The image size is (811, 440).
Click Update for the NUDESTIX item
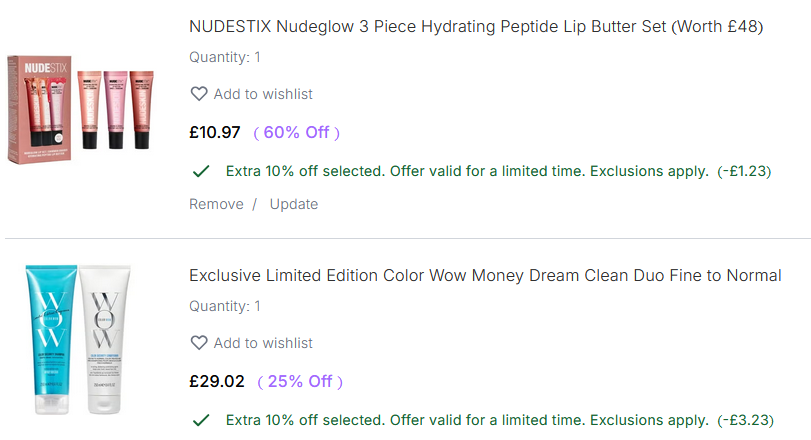pos(294,204)
